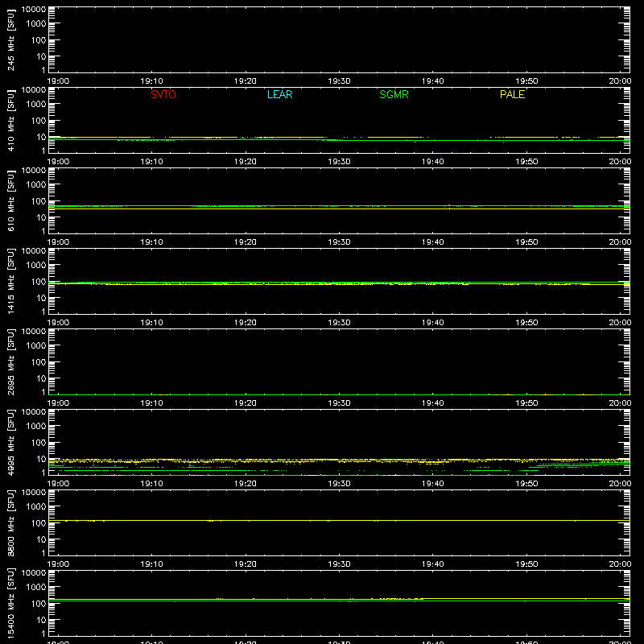Image resolution: width=644 pixels, height=644 pixels.
Task: Select the '245 MHz [SFU]' axis title
Action: (x=11, y=39)
